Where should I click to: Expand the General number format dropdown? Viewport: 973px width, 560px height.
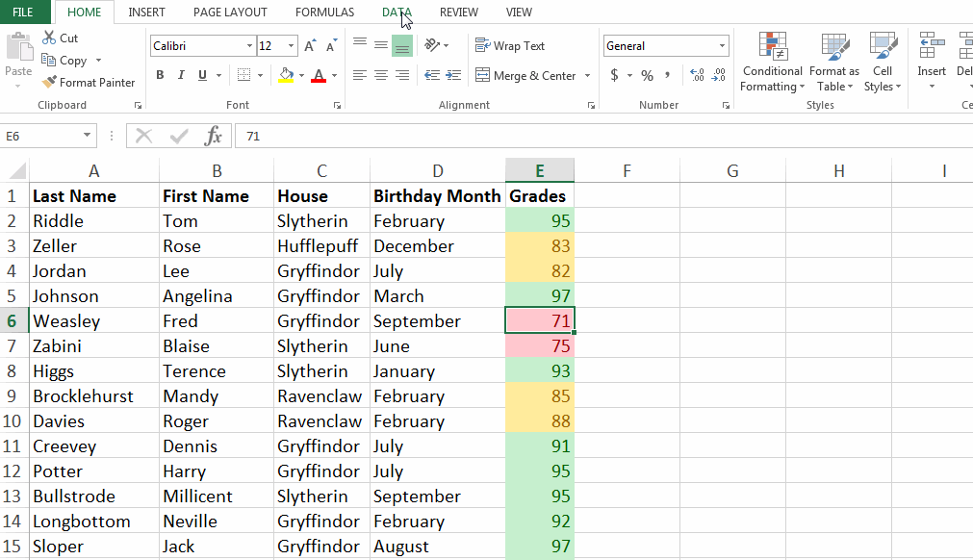[722, 46]
